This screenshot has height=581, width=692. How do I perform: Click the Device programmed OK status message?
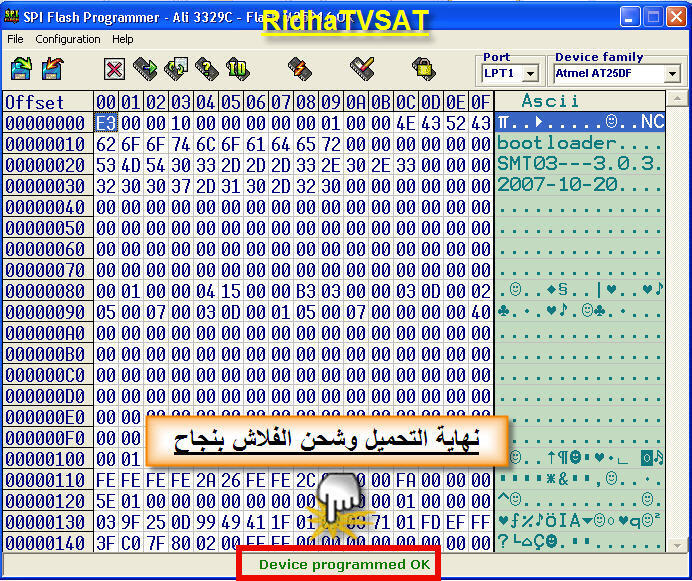pos(344,564)
